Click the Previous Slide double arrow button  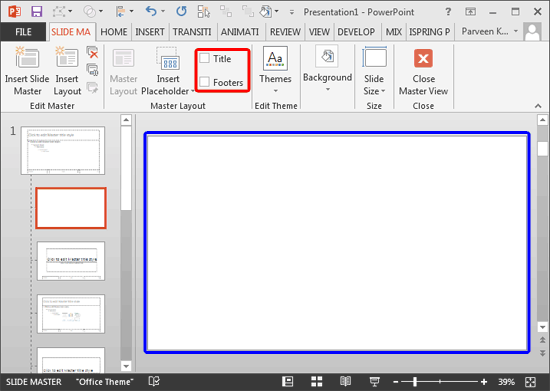[542, 340]
